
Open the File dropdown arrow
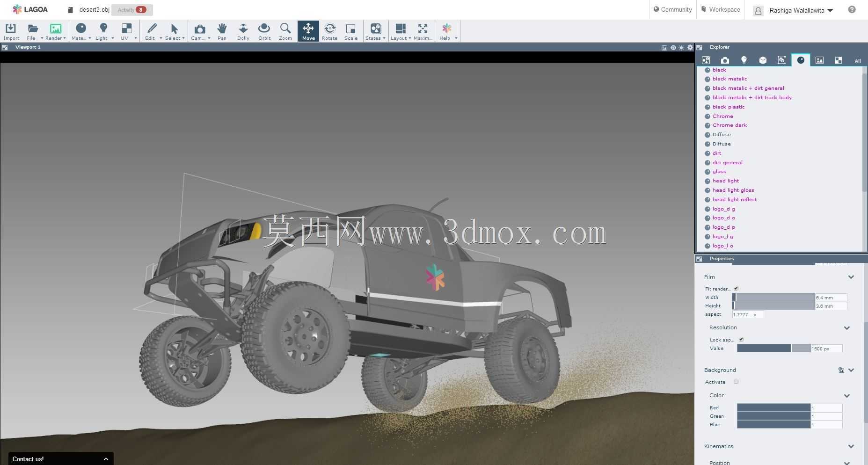(42, 38)
